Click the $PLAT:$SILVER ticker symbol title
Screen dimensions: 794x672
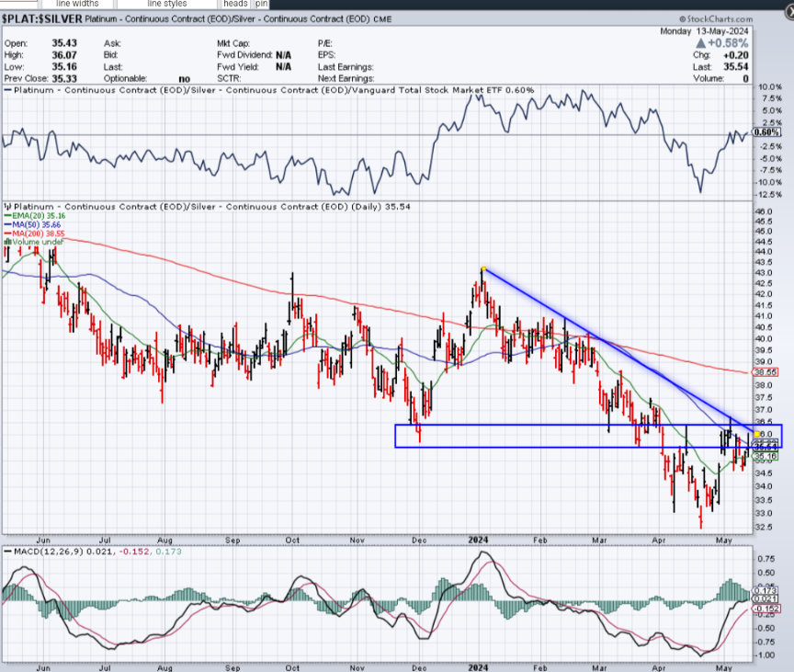(x=42, y=18)
